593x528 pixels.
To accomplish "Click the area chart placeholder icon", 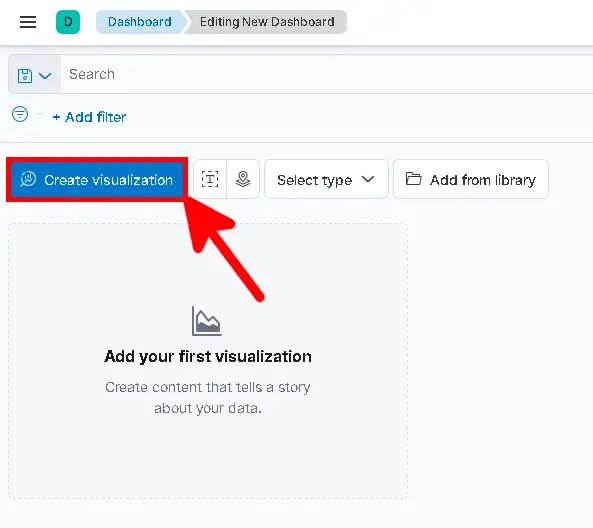I will coord(206,321).
